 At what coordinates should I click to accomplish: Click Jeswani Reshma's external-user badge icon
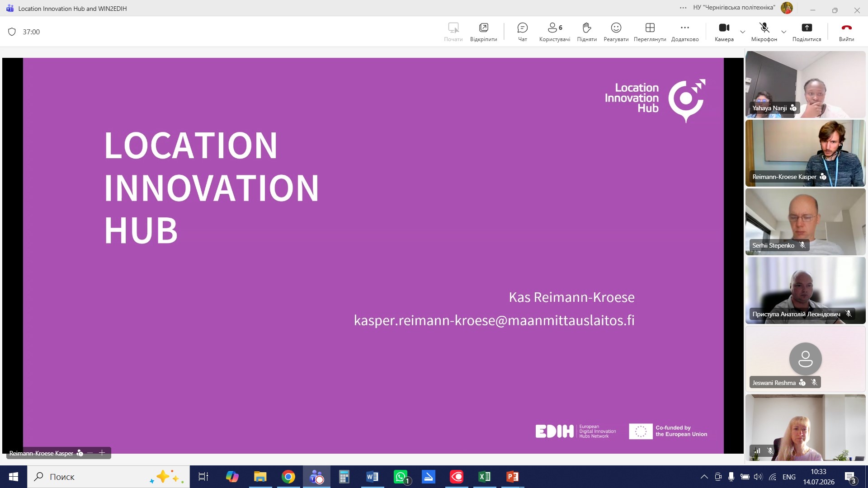[x=802, y=383]
